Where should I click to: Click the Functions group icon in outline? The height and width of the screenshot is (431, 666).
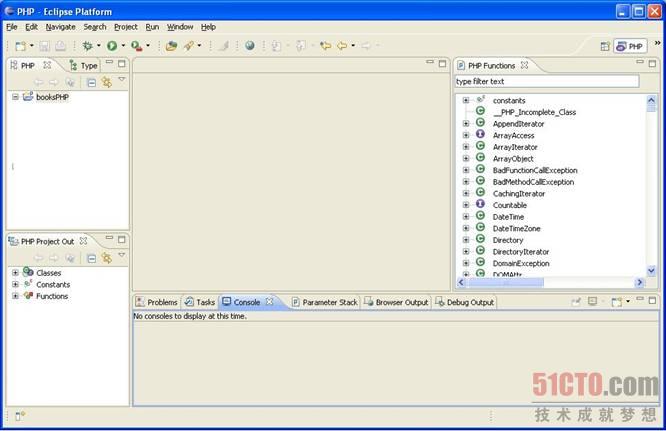click(28, 296)
